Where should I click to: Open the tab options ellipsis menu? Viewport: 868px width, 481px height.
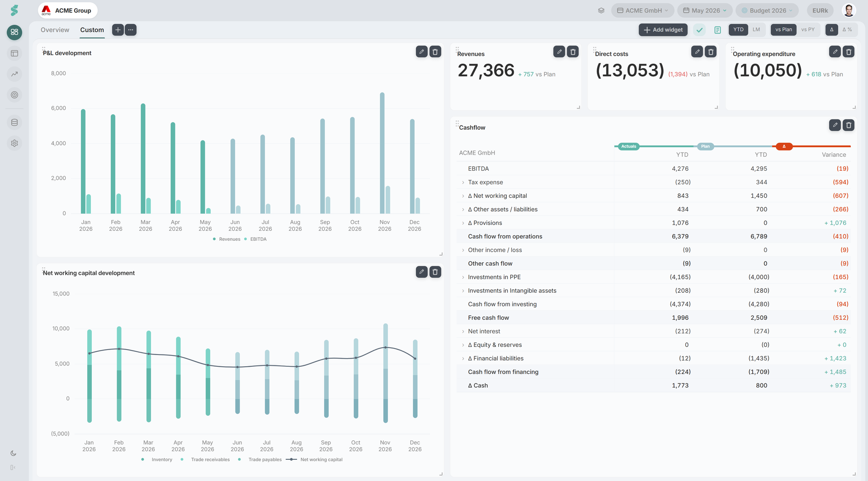(131, 30)
